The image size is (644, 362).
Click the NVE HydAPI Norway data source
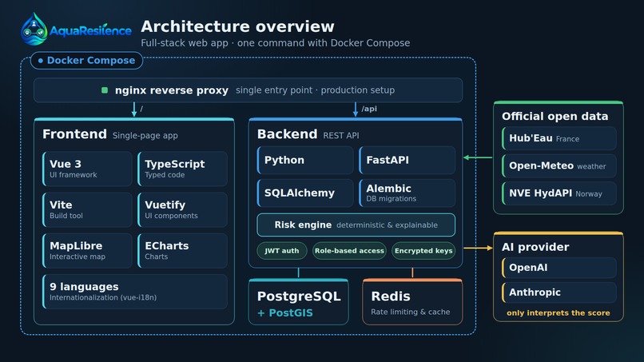coord(559,193)
